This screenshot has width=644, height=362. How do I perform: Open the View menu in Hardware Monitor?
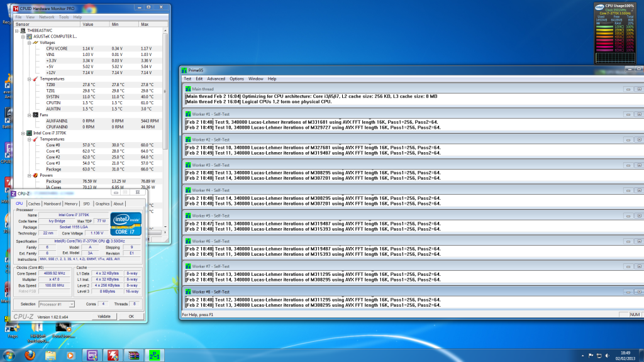coord(30,17)
